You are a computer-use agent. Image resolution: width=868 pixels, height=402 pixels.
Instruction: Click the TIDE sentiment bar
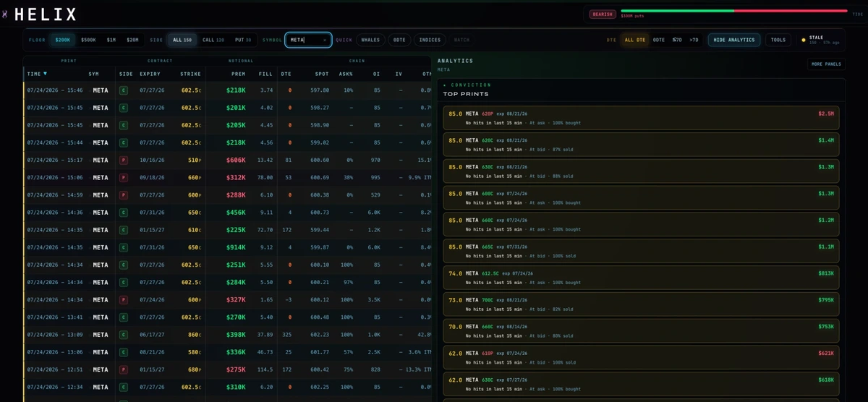[733, 11]
